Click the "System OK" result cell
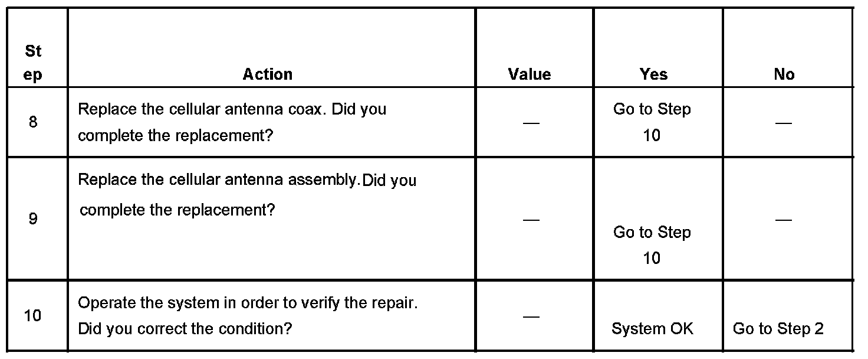Image resolution: width=868 pixels, height=359 pixels. point(652,329)
